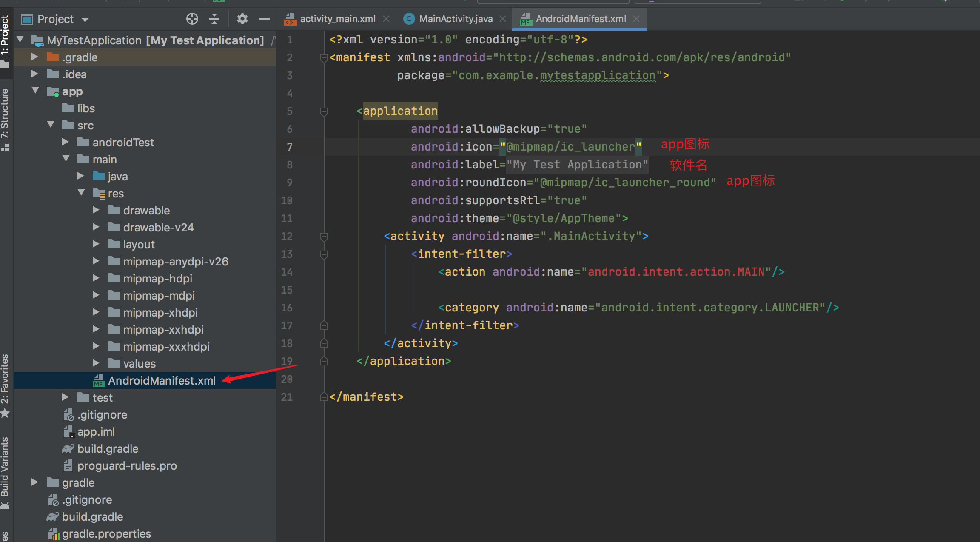Expand the drawable-v24 folder arrow
The width and height of the screenshot is (980, 542).
[x=96, y=227]
